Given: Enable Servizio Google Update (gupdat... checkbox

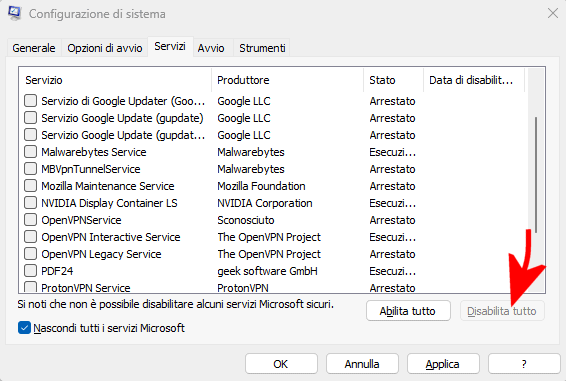Looking at the screenshot, I should coord(31,135).
